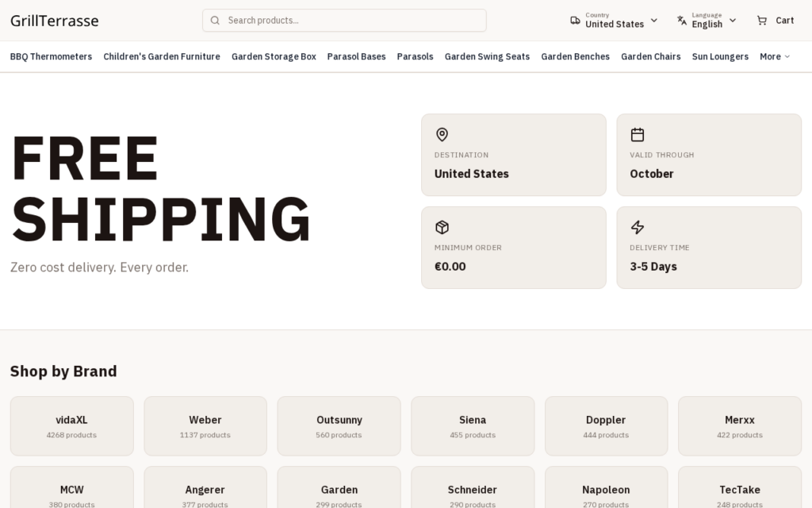Open Garden Swing Seats category

tap(488, 56)
